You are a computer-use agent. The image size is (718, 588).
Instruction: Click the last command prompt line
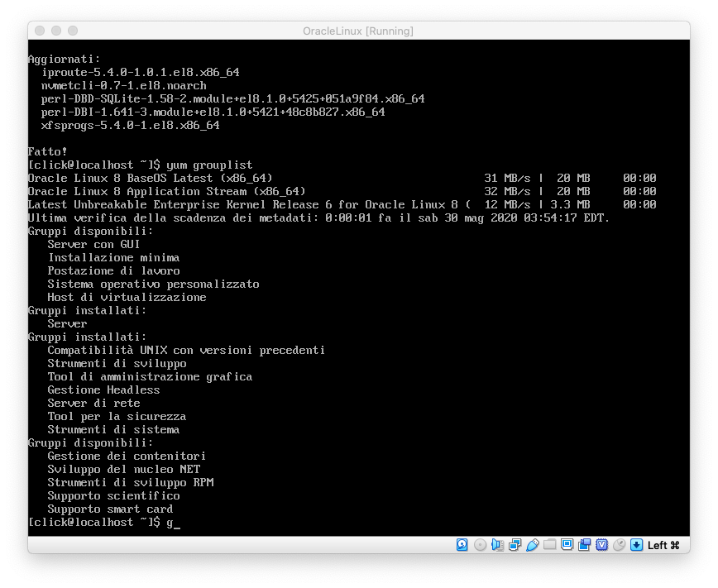tap(104, 522)
